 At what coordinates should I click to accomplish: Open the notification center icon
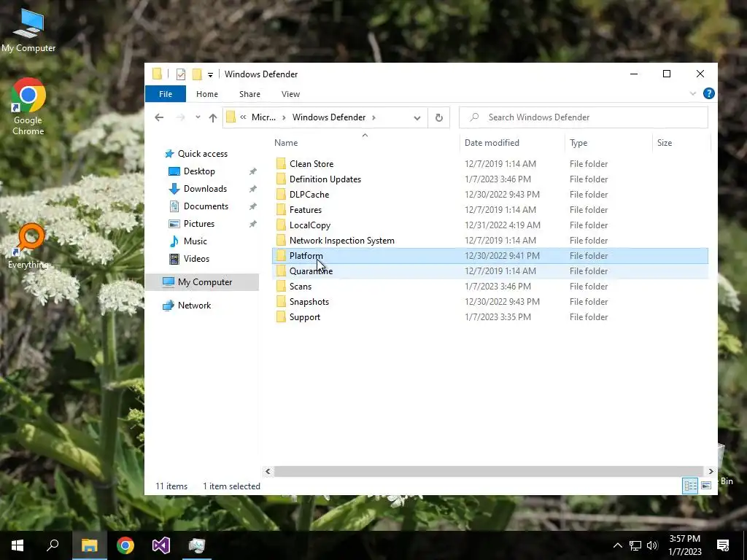coord(723,545)
